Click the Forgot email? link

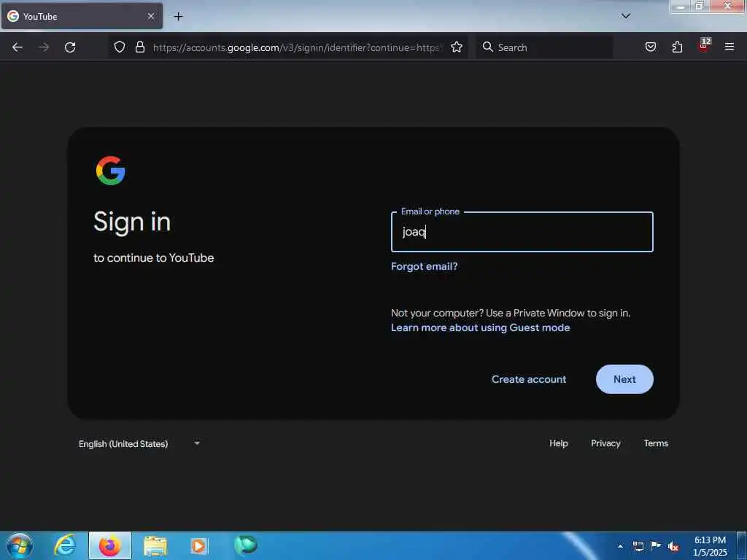424,266
